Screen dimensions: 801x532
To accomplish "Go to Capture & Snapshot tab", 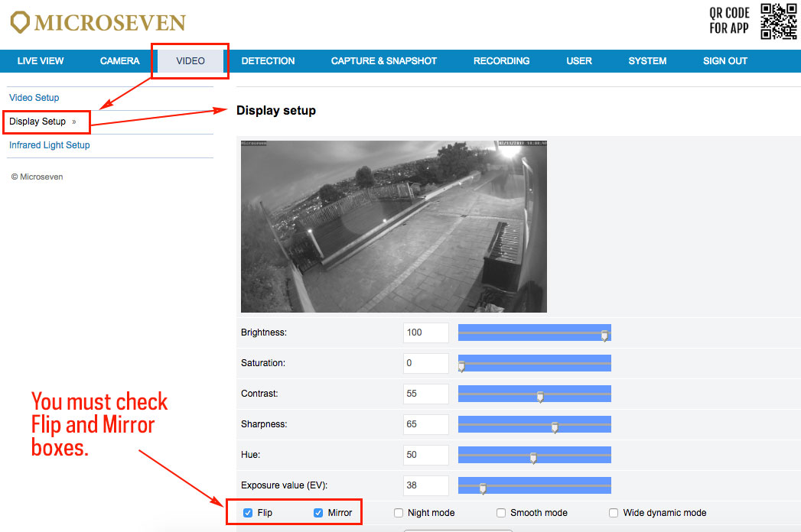I will (x=384, y=61).
